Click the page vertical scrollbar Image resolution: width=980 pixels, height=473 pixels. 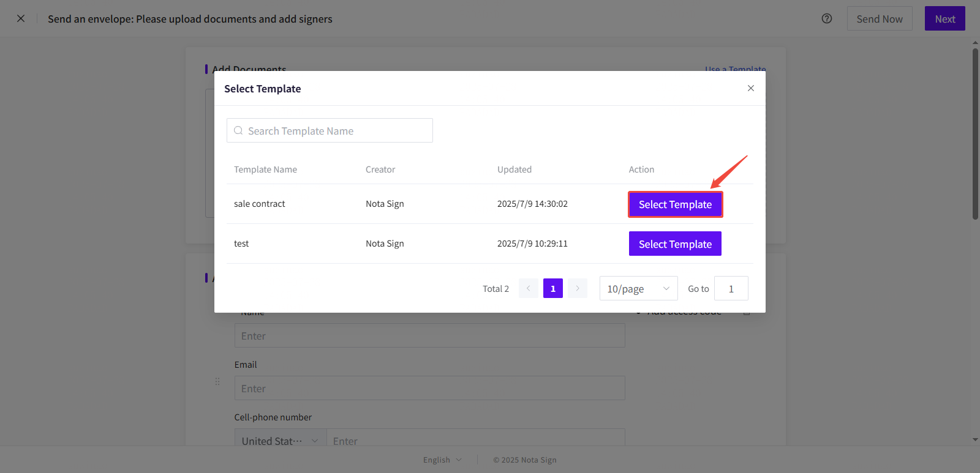click(x=975, y=135)
